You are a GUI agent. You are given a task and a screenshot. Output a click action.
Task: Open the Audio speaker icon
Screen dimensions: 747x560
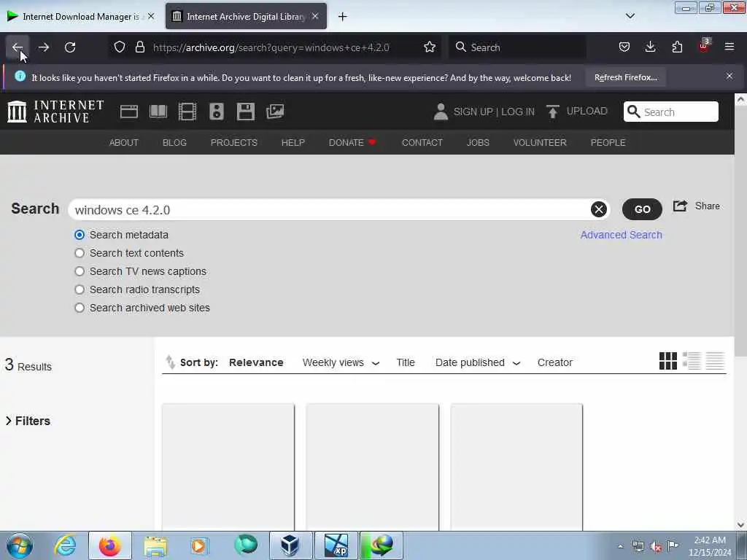[217, 112]
